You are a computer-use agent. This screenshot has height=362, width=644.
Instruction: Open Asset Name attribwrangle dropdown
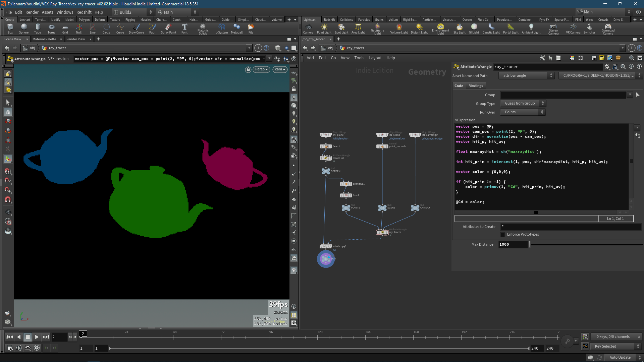[526, 75]
